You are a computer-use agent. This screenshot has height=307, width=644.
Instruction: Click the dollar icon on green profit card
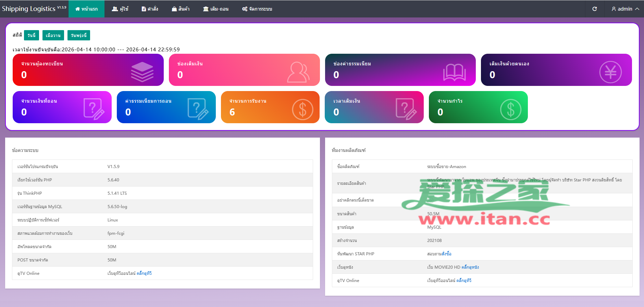click(x=510, y=110)
